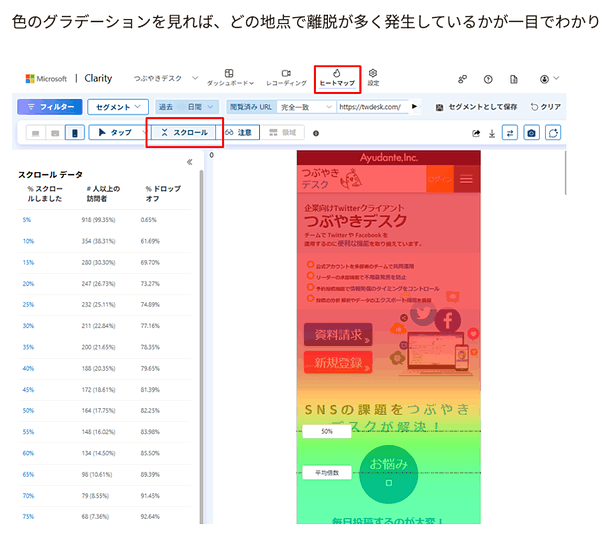Screen dimensions: 600x556
Task: Select the PC device view toggle
Action: pyautogui.click(x=36, y=133)
